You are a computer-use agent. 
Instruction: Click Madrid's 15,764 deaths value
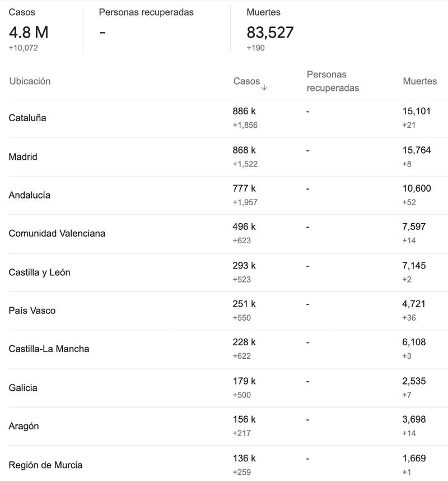[417, 150]
